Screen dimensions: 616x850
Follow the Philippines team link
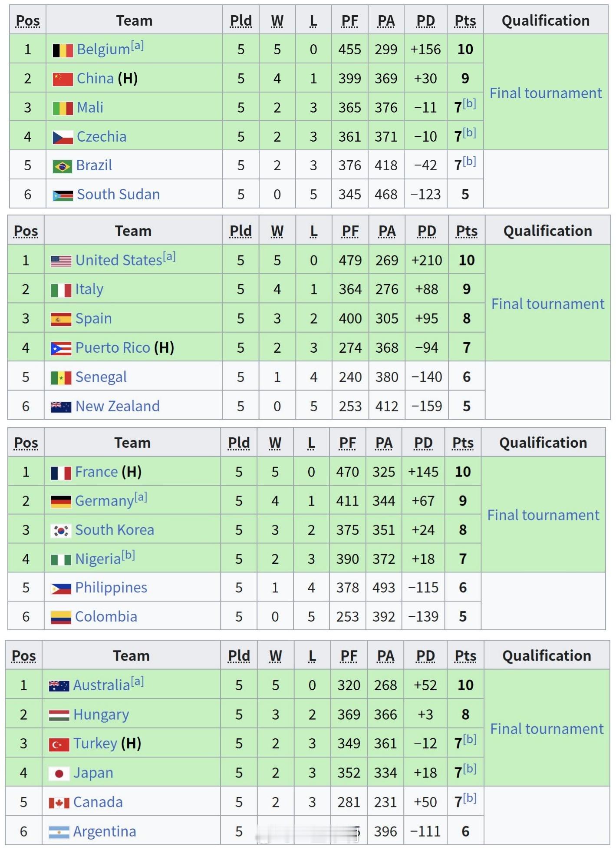[111, 588]
